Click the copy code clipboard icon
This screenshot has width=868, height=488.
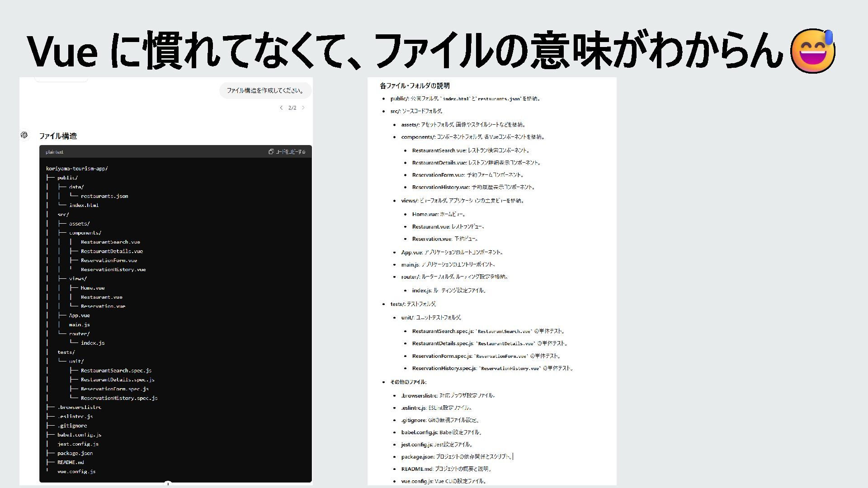pyautogui.click(x=271, y=152)
